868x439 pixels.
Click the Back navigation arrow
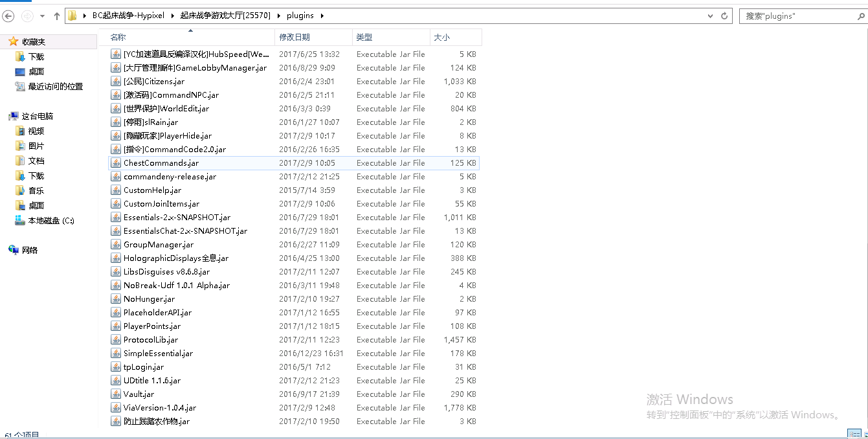pyautogui.click(x=9, y=16)
